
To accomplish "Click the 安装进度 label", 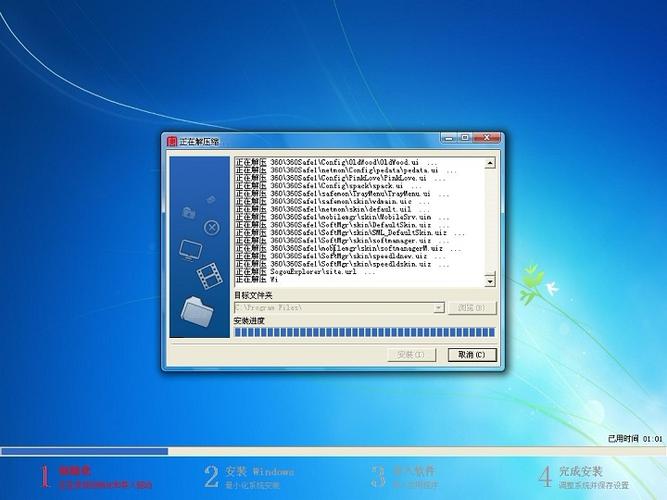I will click(249, 320).
